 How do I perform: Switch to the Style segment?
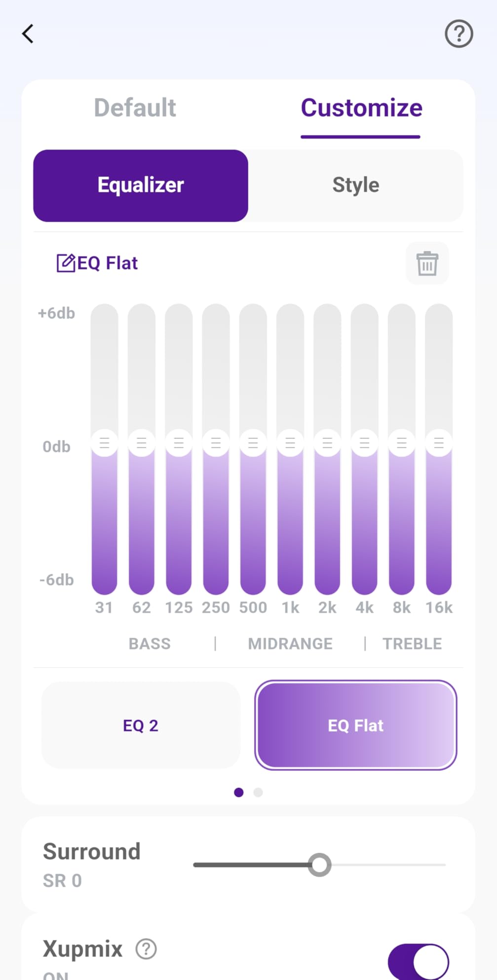(355, 186)
